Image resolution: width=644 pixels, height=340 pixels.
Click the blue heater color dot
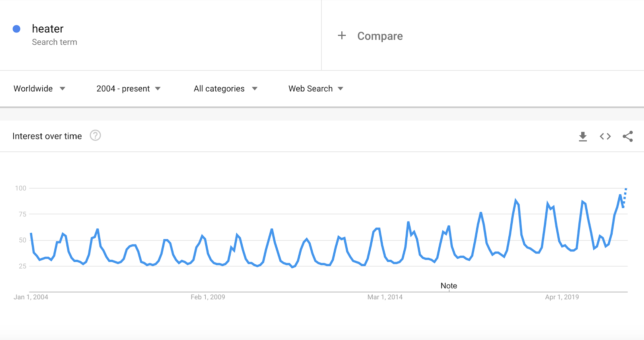coord(17,29)
